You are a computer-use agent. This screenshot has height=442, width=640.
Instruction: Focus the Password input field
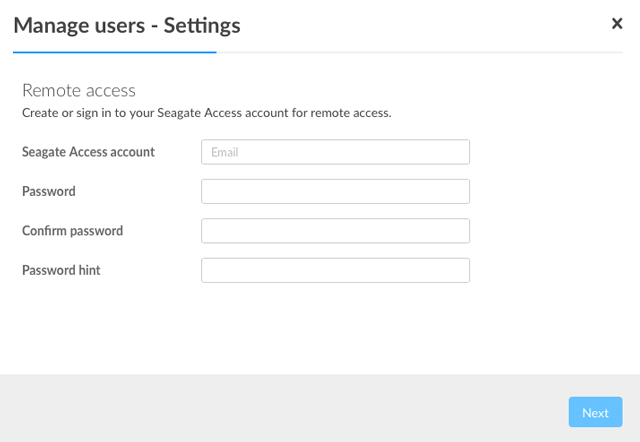coord(335,191)
